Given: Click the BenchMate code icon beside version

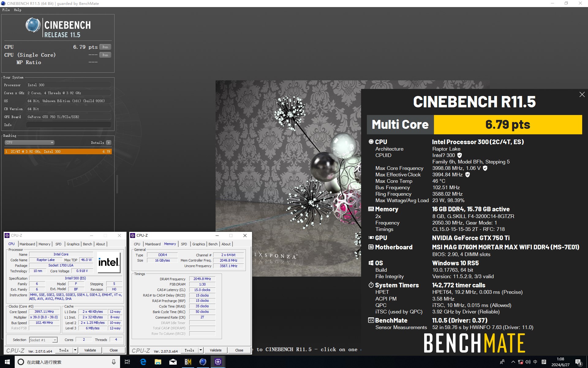Looking at the screenshot, I should point(371,320).
